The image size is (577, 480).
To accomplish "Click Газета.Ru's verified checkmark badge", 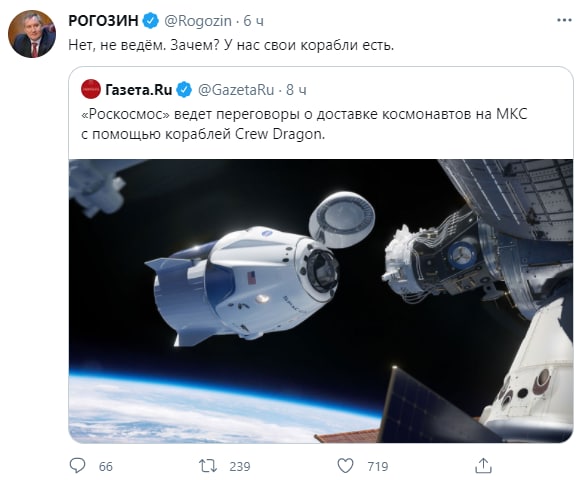I will pyautogui.click(x=184, y=89).
